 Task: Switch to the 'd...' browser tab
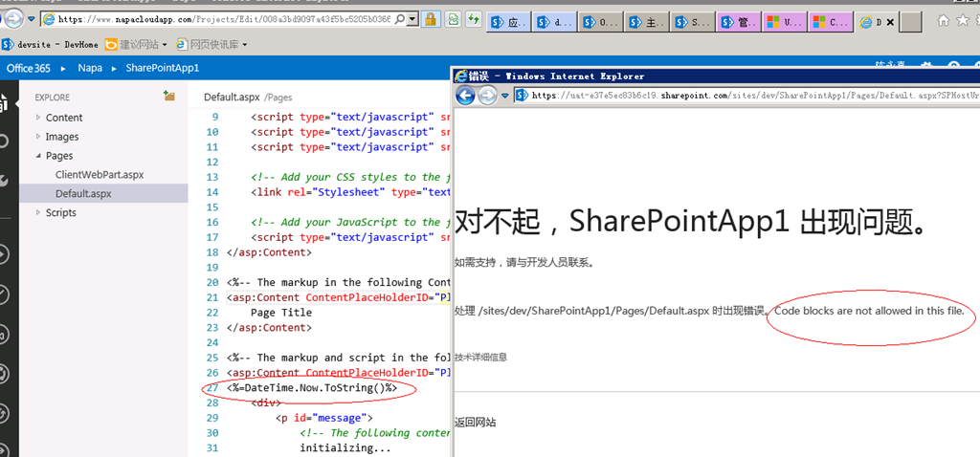point(554,23)
